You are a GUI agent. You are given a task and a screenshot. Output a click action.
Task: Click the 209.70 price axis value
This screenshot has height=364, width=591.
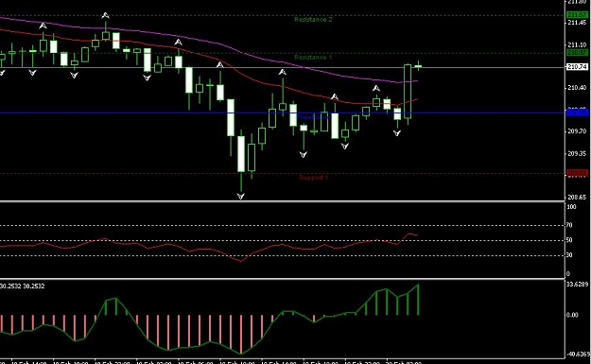(577, 131)
